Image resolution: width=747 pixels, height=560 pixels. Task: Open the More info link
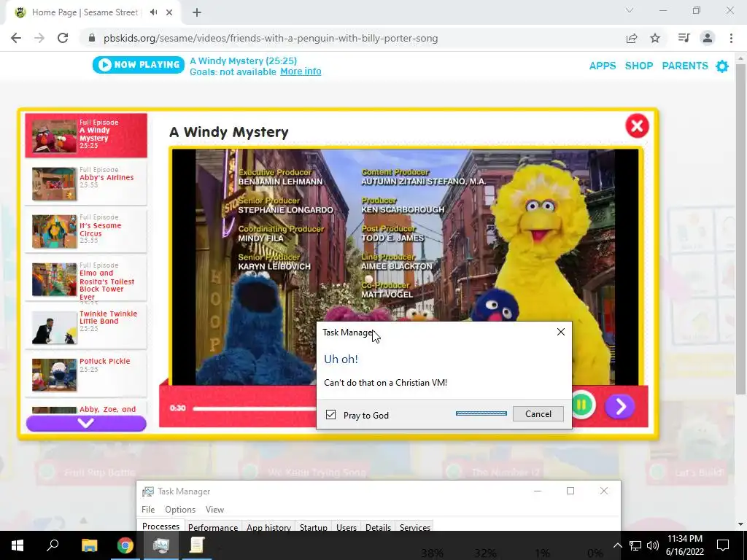tap(301, 71)
